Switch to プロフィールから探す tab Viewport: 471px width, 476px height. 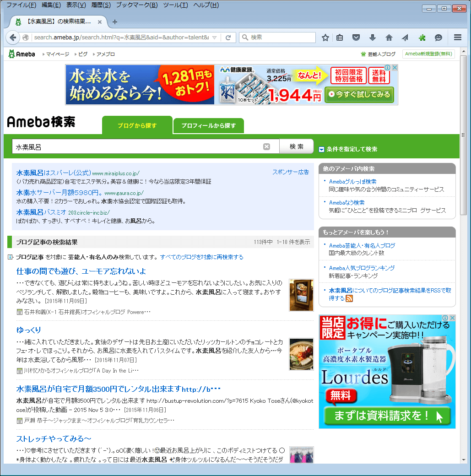coord(209,126)
